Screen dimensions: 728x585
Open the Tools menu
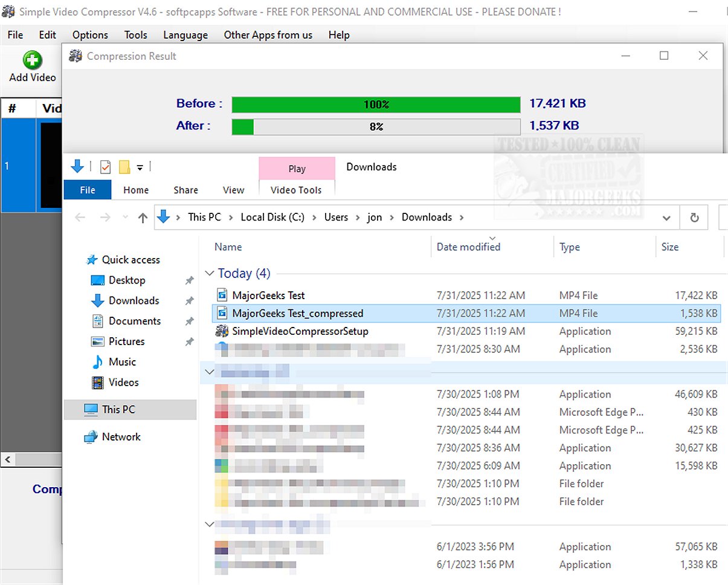tap(136, 35)
